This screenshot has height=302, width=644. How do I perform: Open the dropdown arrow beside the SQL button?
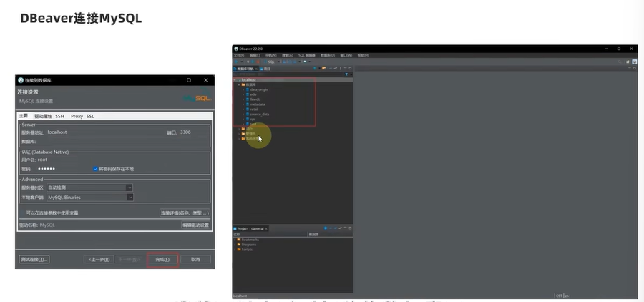point(278,62)
